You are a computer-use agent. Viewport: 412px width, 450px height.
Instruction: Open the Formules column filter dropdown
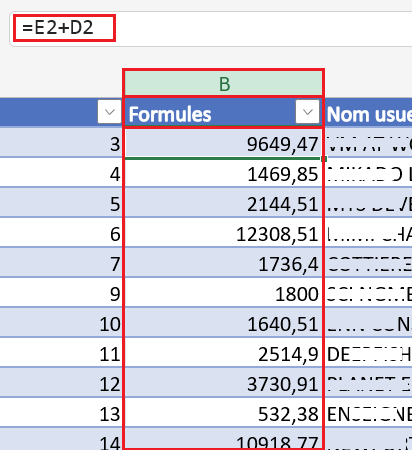(x=307, y=112)
